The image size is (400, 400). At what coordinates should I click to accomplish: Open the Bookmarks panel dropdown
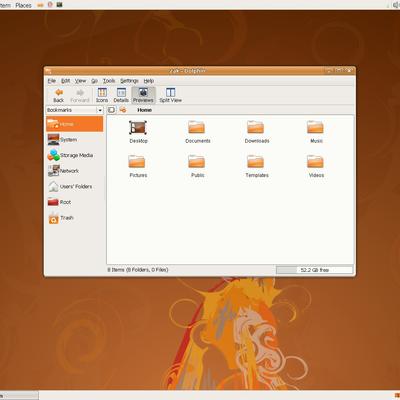coord(75,110)
